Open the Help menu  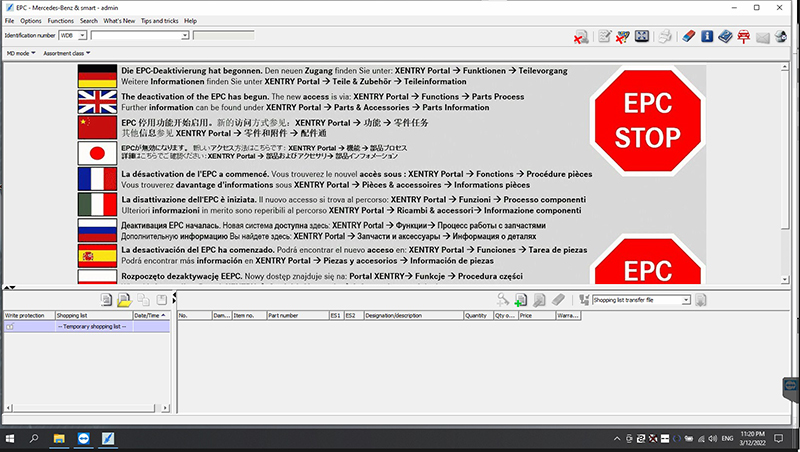click(x=190, y=21)
